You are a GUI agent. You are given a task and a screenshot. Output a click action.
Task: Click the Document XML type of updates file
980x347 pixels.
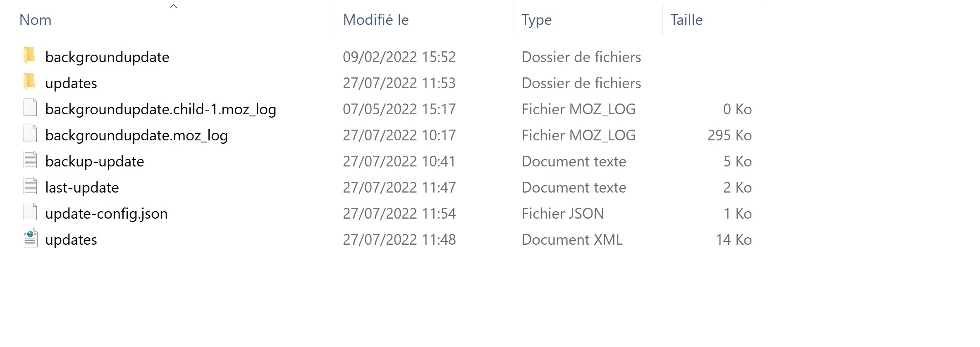[572, 240]
